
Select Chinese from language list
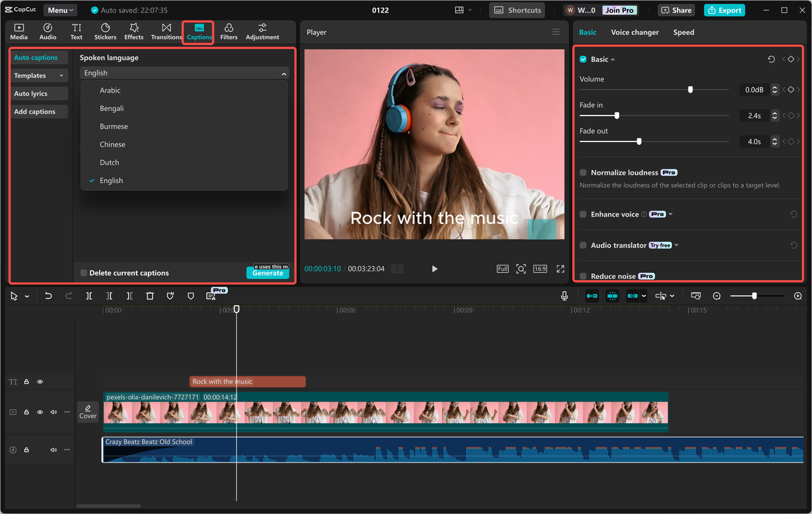pyautogui.click(x=112, y=145)
